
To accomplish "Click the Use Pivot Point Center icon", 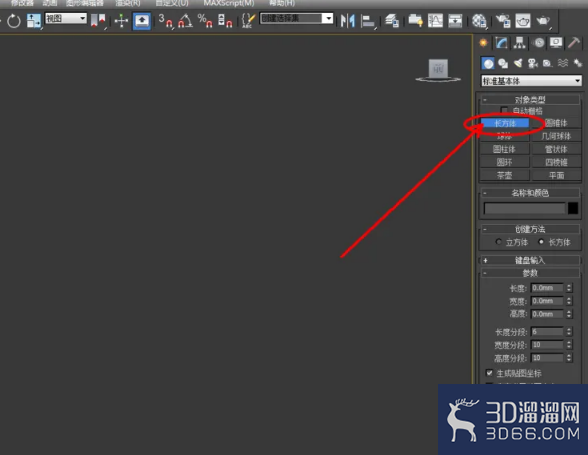I will (98, 21).
